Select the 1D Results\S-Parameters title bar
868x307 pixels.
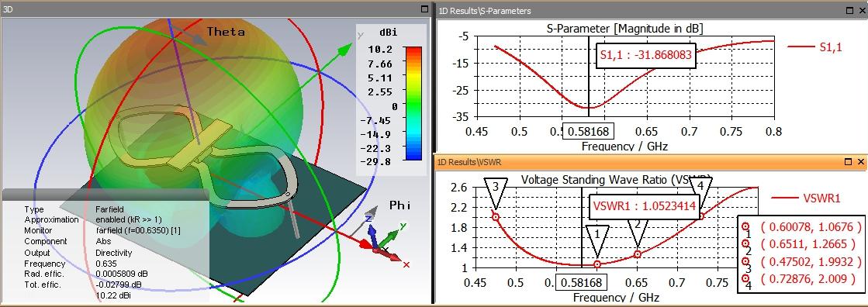pyautogui.click(x=651, y=11)
